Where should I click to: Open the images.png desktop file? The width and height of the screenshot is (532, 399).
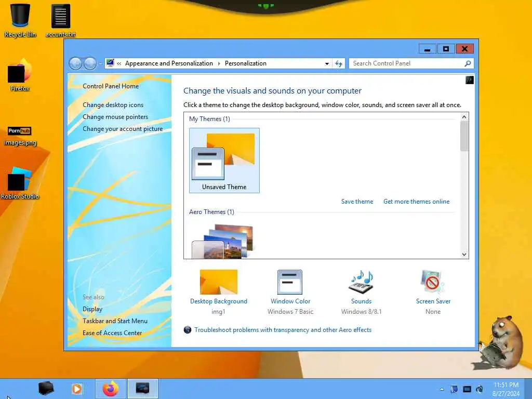click(20, 136)
